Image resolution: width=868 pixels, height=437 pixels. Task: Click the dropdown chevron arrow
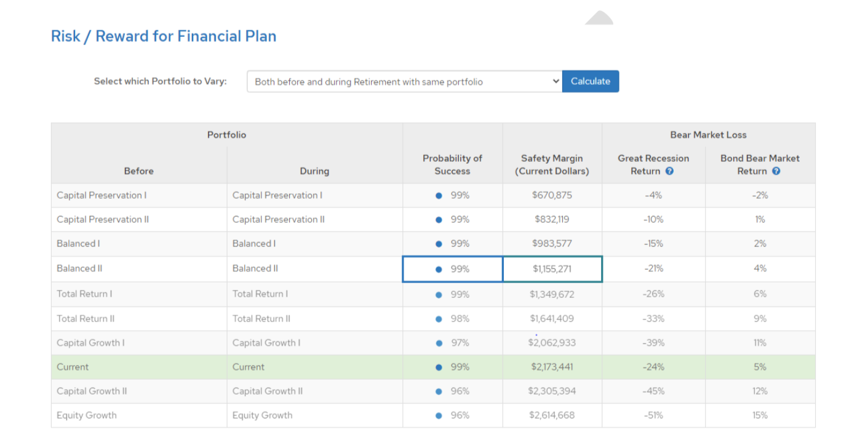555,81
